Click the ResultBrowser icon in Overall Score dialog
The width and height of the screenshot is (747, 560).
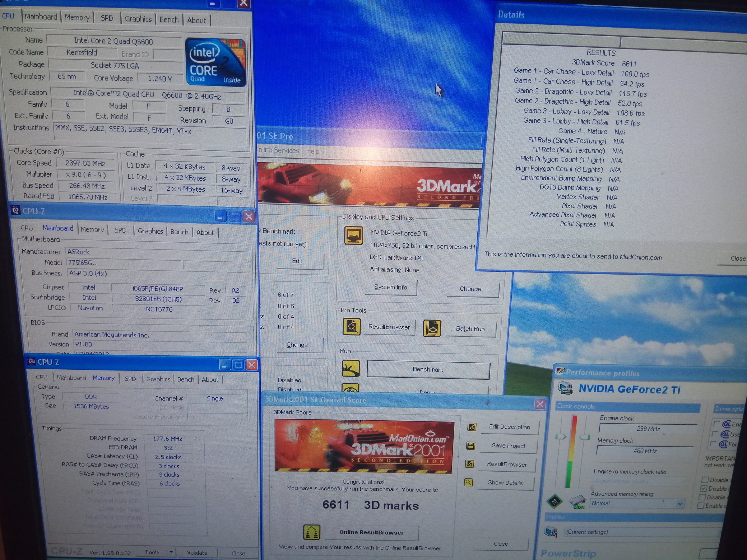[x=469, y=464]
